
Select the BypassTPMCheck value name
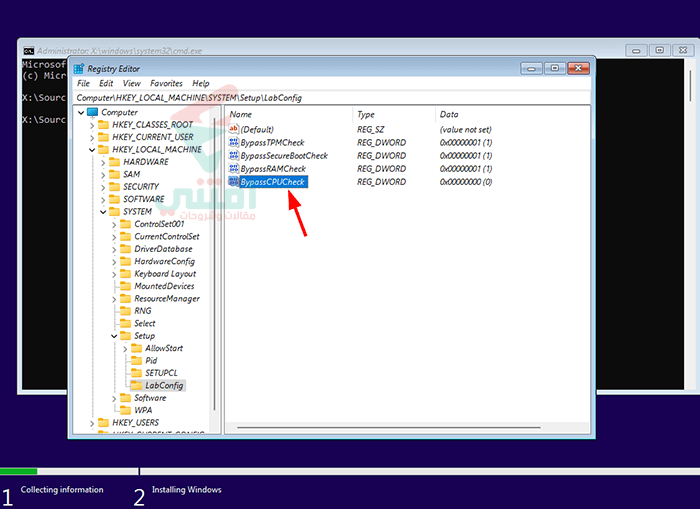click(272, 143)
